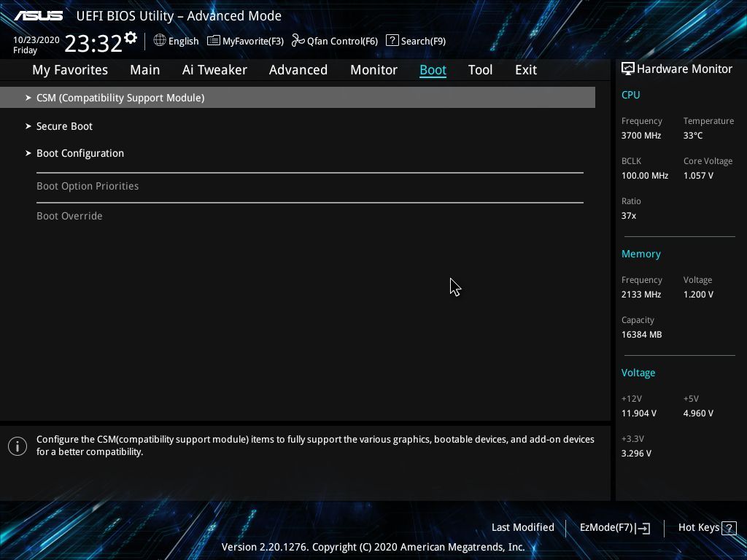Click the Hardware Monitor title
Screen dimensions: 747x560
click(684, 69)
